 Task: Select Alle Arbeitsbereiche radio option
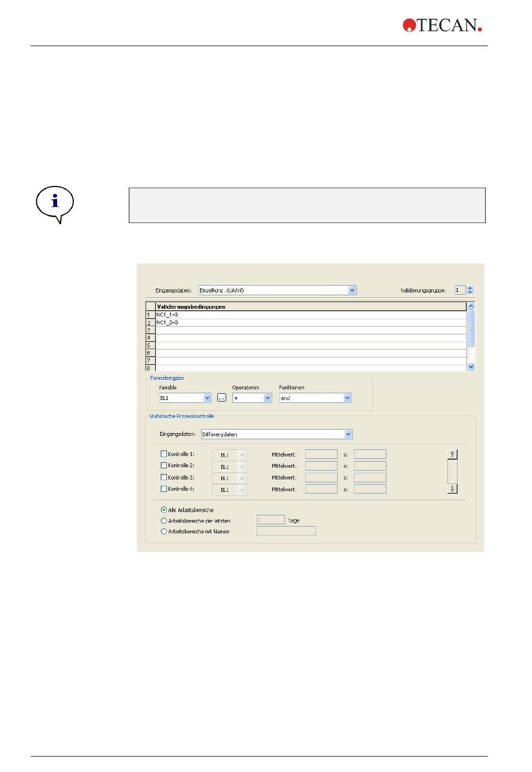coord(164,510)
